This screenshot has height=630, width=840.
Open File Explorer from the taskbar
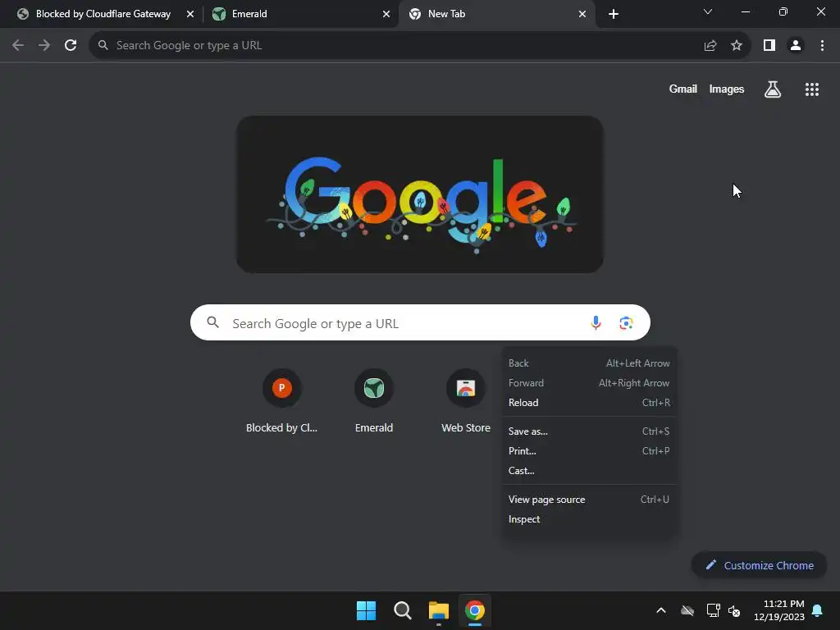click(x=439, y=610)
